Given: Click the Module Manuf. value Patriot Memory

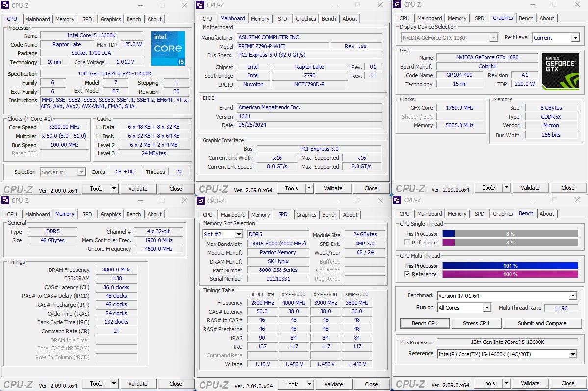Looking at the screenshot, I should [278, 252].
